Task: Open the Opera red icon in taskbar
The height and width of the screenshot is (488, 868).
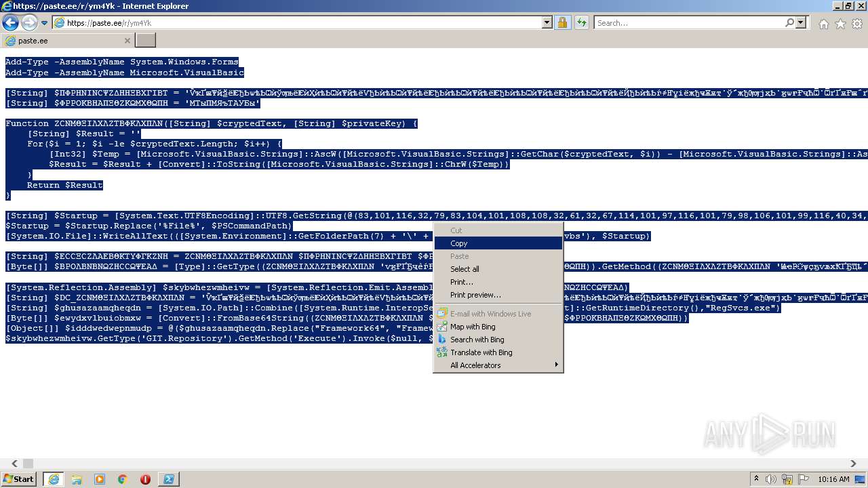Action: tap(145, 479)
